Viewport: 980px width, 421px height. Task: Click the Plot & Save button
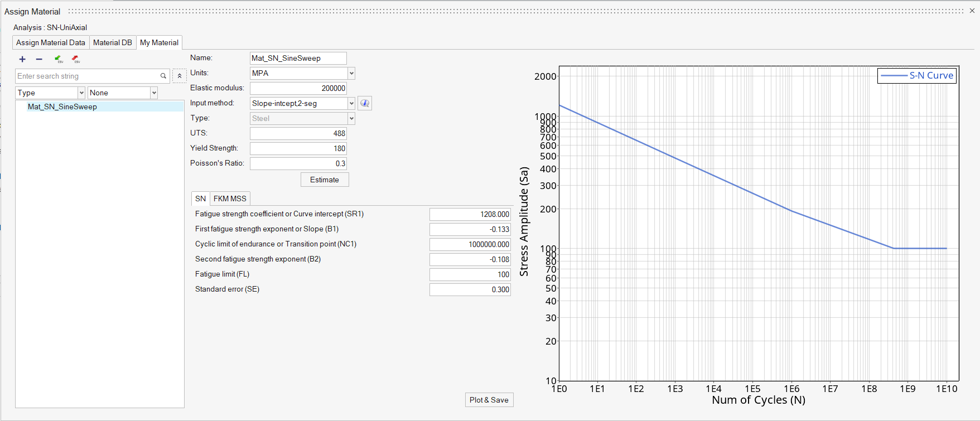[489, 400]
